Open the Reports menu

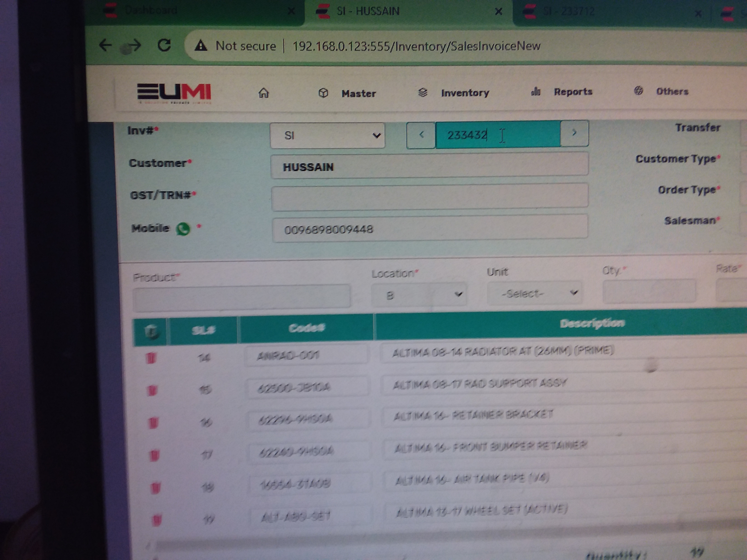562,92
